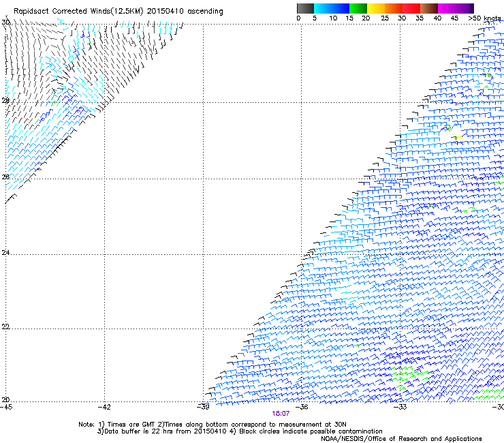
Task: Click the longitude label '-39' on the bottom axis
Action: click(x=203, y=407)
